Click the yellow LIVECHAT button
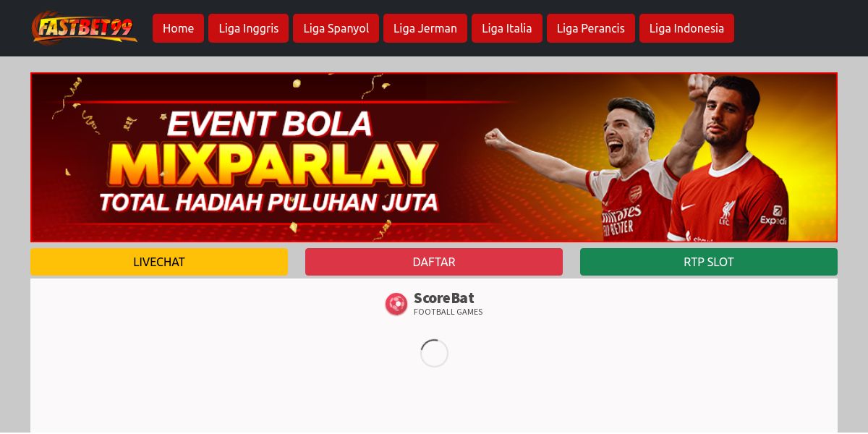This screenshot has height=434, width=868. coord(159,262)
